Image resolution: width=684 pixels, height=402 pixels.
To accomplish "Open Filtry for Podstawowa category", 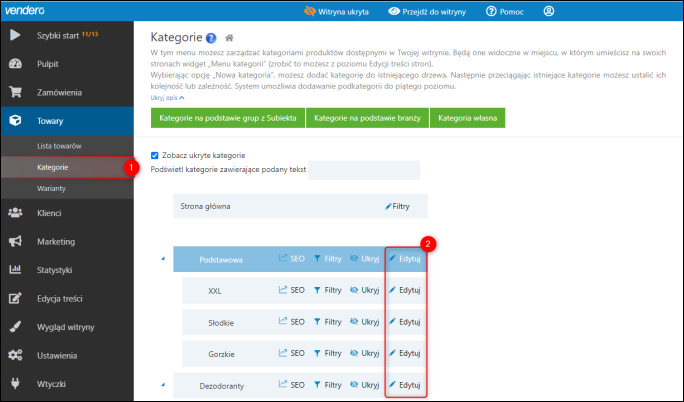I will [328, 259].
